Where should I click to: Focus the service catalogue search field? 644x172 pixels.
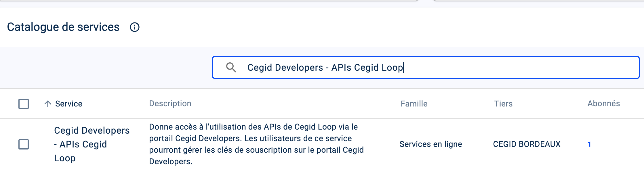point(432,68)
